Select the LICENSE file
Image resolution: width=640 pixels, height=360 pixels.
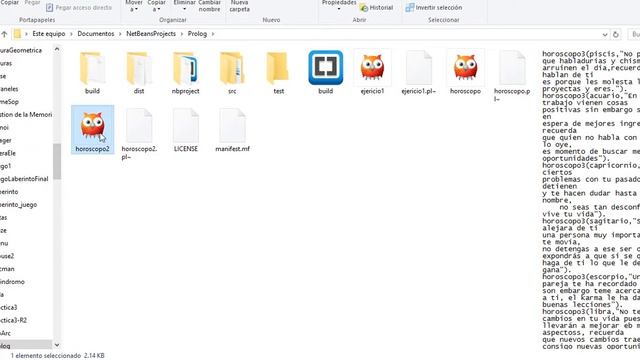click(186, 131)
